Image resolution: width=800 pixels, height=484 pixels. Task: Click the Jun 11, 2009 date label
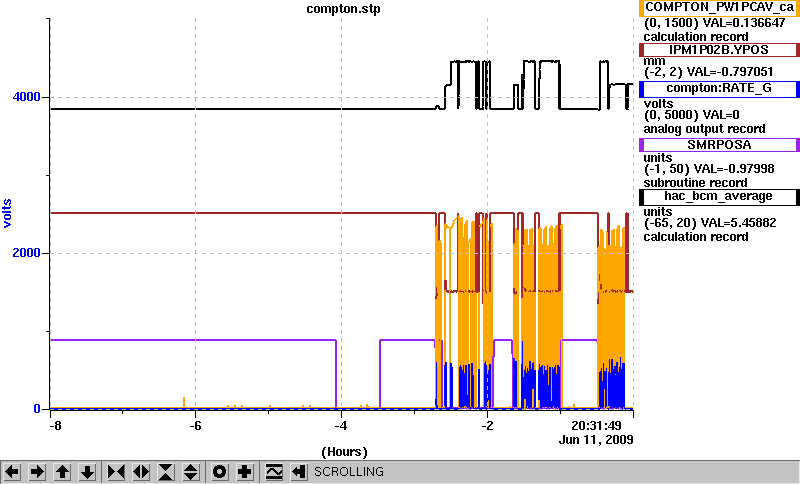pyautogui.click(x=596, y=440)
